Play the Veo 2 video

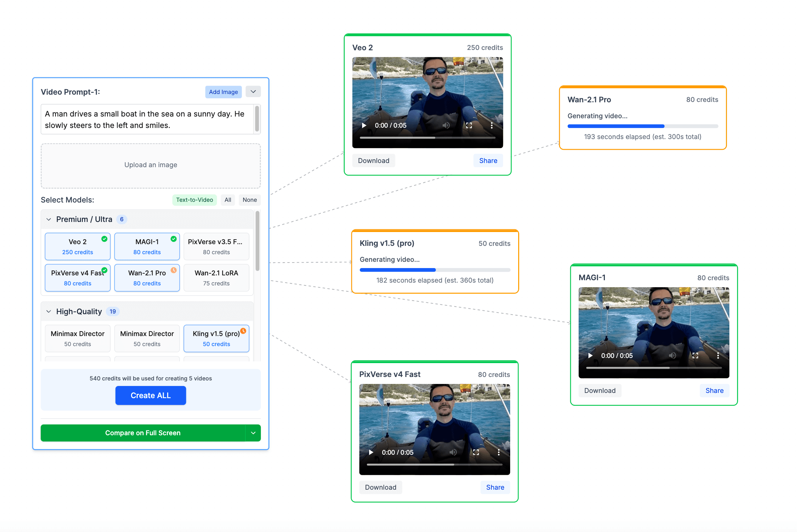(x=364, y=125)
